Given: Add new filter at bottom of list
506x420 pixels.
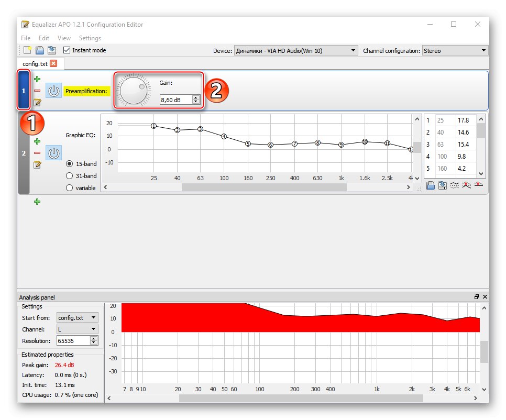Looking at the screenshot, I should coord(37,202).
